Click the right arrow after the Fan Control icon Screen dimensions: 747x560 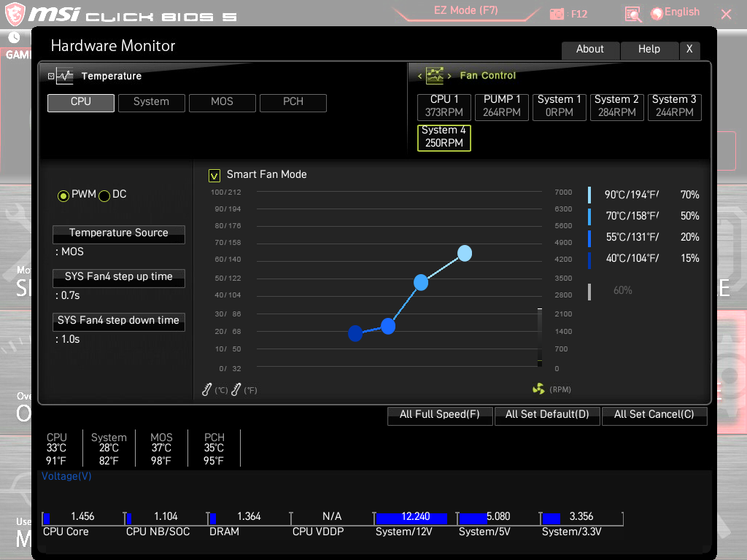coord(449,76)
